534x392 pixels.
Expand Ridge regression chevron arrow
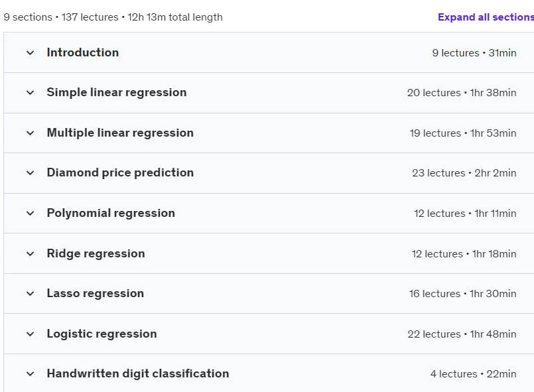pos(30,254)
